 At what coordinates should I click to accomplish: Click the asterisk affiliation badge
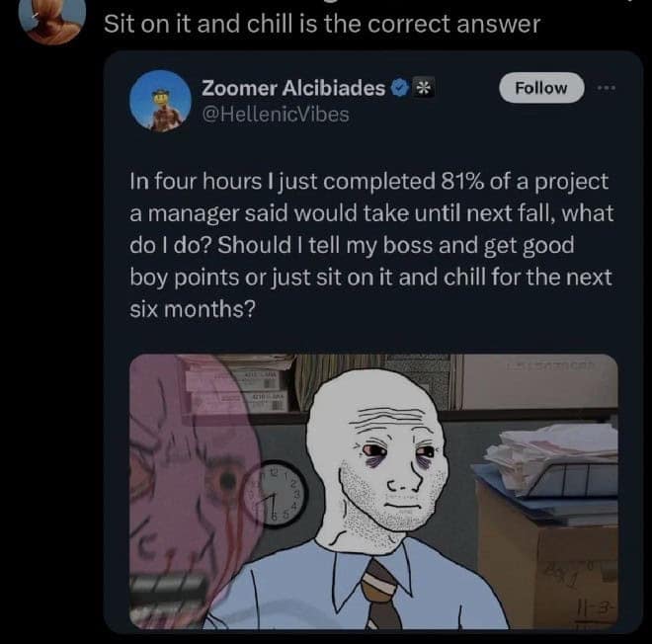423,88
